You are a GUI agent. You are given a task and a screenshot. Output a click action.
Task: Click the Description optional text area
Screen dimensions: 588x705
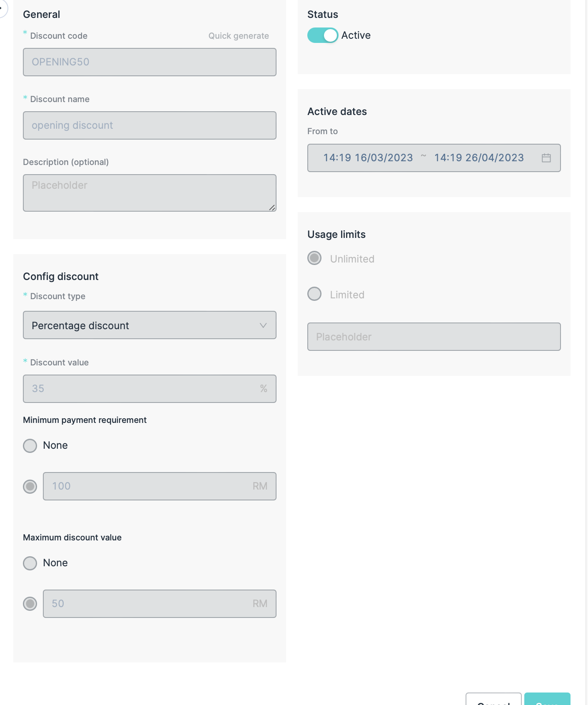pyautogui.click(x=149, y=192)
